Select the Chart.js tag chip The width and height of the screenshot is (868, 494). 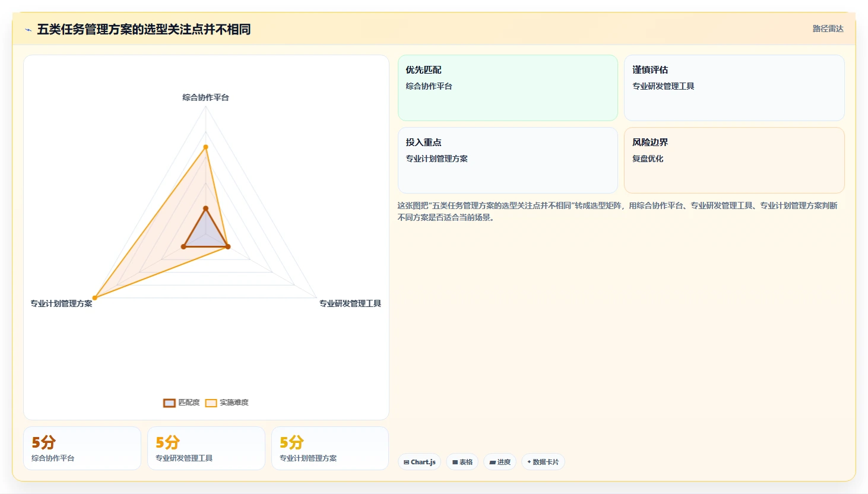[x=419, y=462]
